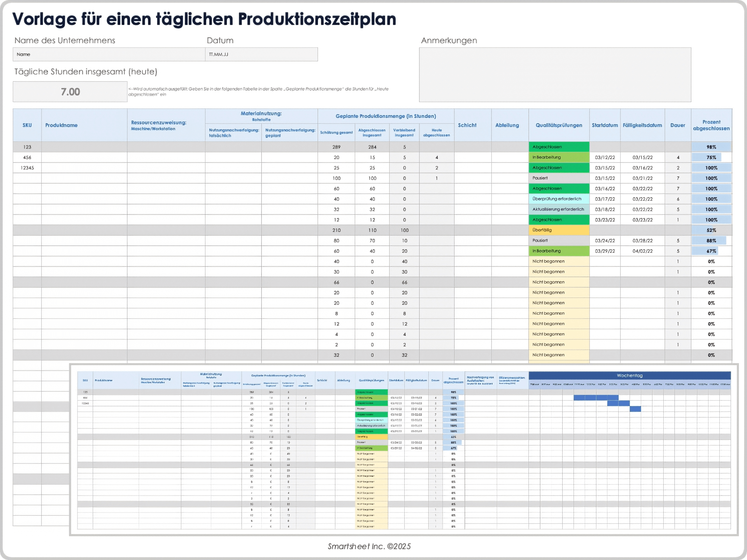
Task: Select the green In Bearbeitung color cell
Action: pyautogui.click(x=559, y=251)
